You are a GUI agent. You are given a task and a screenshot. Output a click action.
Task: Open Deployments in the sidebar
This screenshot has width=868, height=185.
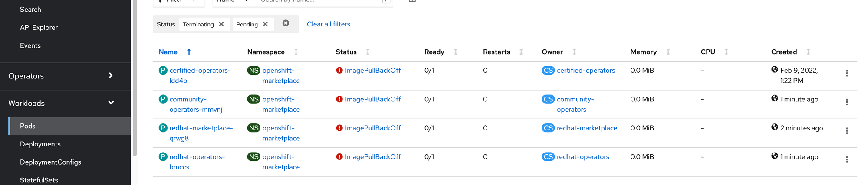click(40, 144)
